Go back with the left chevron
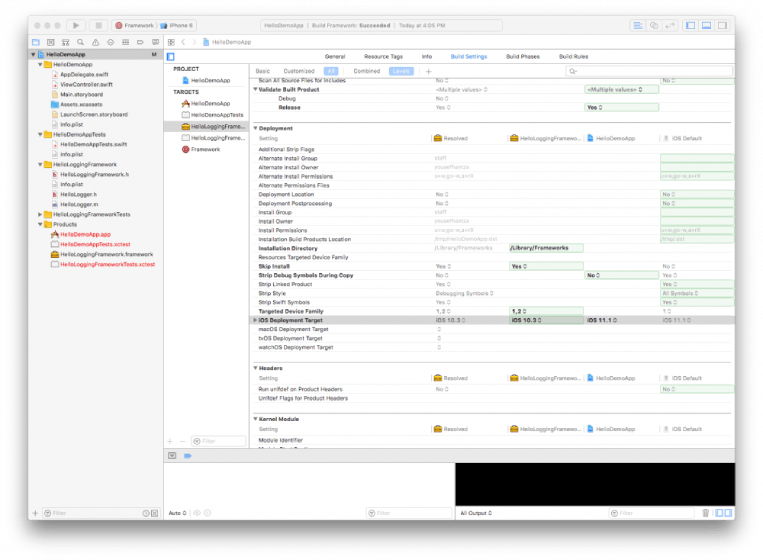The image size is (763, 560). point(183,42)
